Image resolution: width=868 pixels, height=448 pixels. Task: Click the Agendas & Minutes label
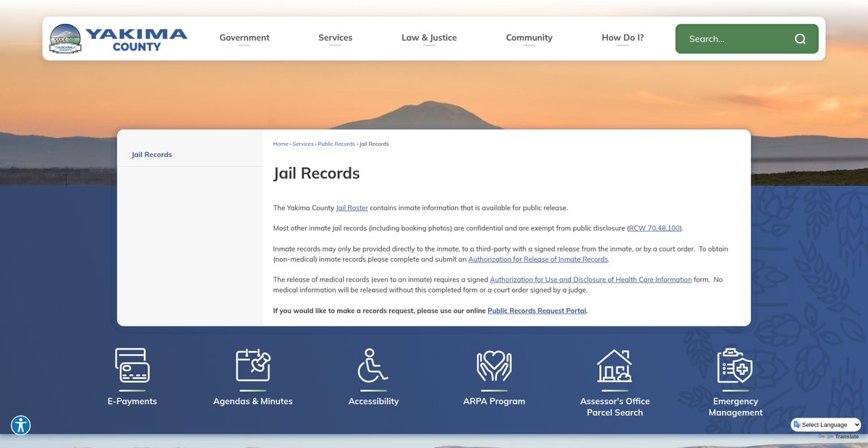pos(253,401)
